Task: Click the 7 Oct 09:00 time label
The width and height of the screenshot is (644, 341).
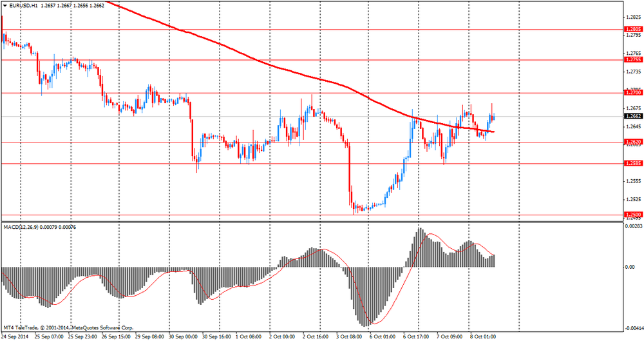Action: (x=450, y=337)
